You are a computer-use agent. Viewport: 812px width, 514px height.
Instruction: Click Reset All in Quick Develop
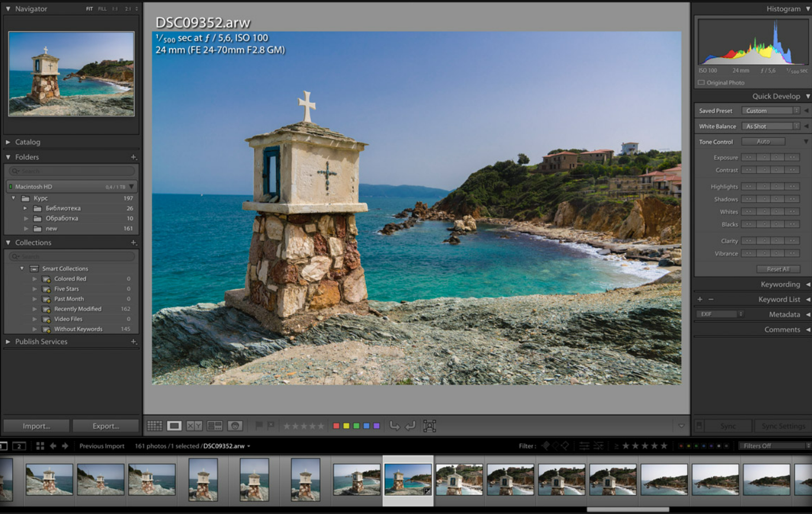[x=778, y=269]
